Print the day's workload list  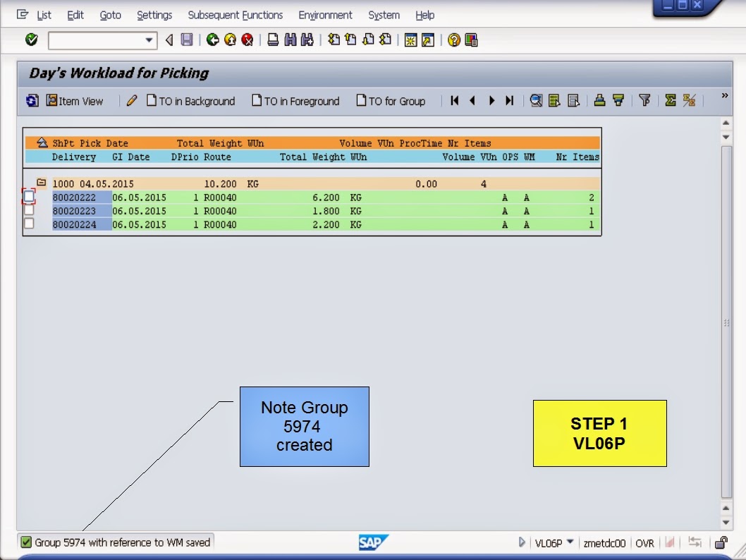(x=272, y=40)
